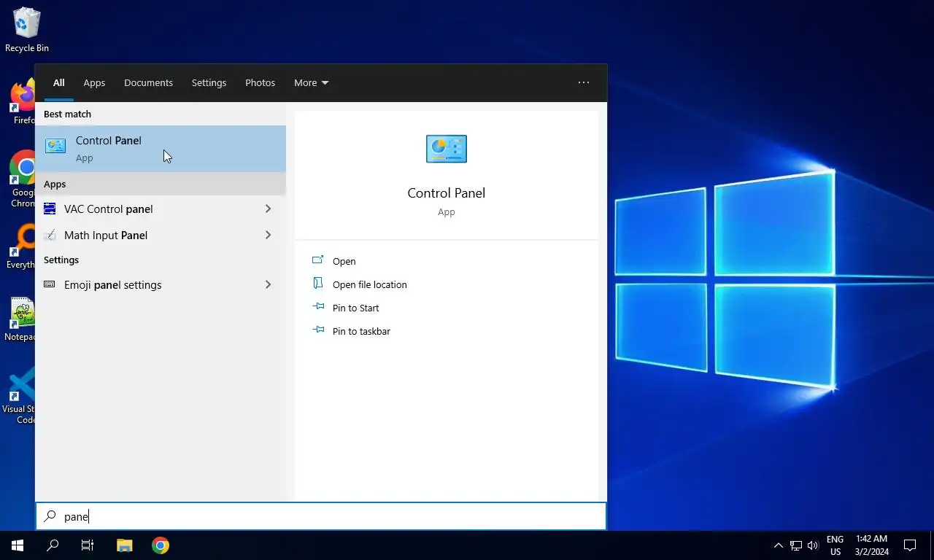The height and width of the screenshot is (560, 934).
Task: Click the taskbar clock showing 1:42 AM
Action: pos(871,545)
